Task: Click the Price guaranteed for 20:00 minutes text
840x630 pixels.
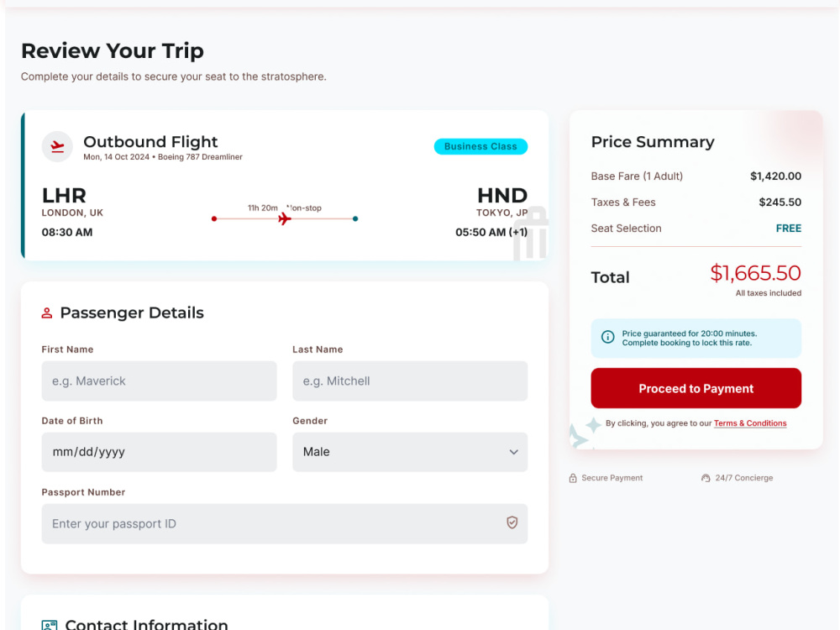Action: pos(690,333)
